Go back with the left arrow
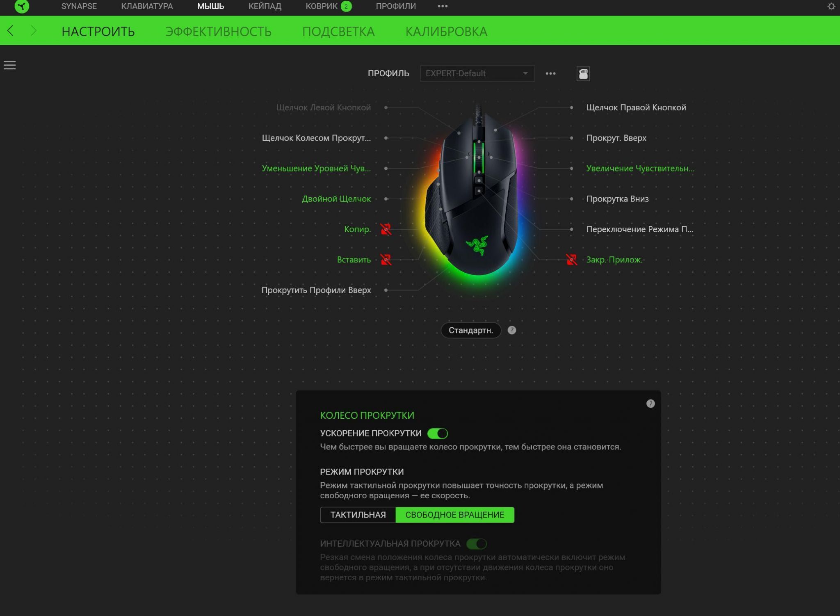The width and height of the screenshot is (840, 616). [x=11, y=30]
